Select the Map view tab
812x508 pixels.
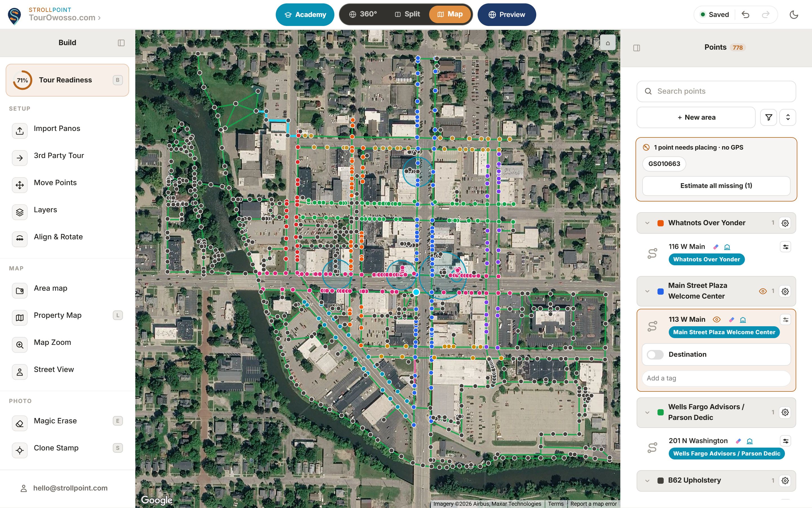[450, 14]
